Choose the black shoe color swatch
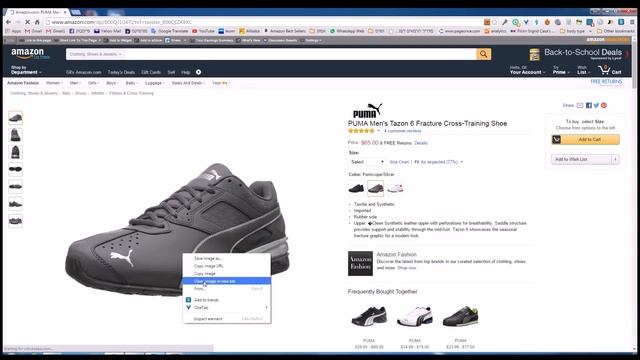This screenshot has height=360, width=640. [x=356, y=188]
